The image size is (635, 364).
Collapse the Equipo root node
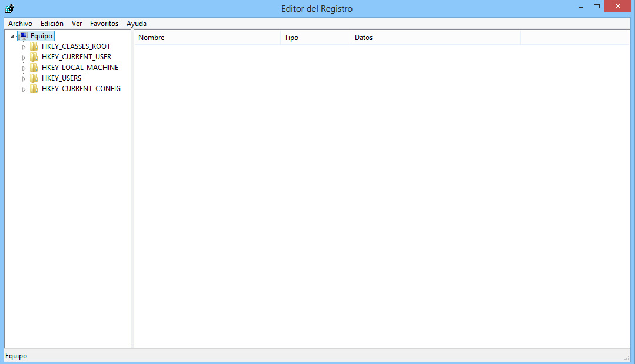12,36
